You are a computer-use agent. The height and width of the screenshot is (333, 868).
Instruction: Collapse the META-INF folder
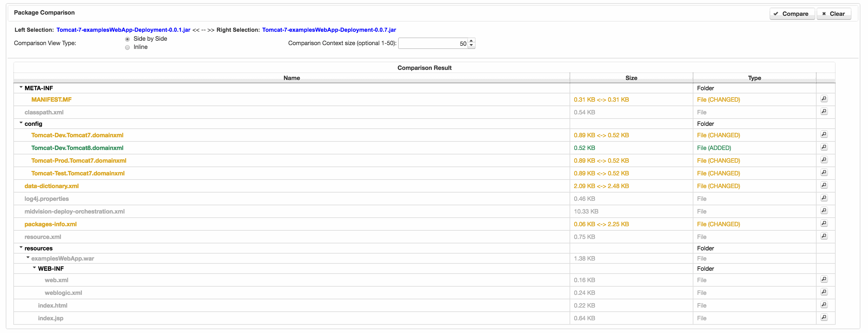(x=21, y=87)
